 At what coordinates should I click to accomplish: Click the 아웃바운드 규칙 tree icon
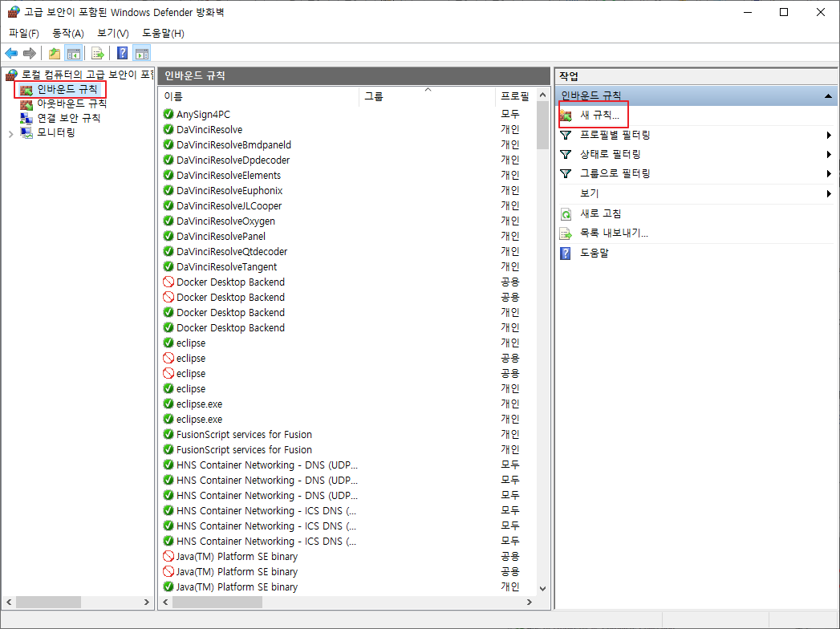(26, 103)
